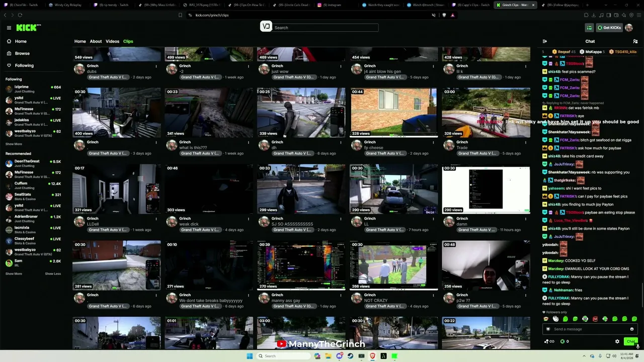Open Following in the left sidebar
The image size is (644, 362).
24,65
